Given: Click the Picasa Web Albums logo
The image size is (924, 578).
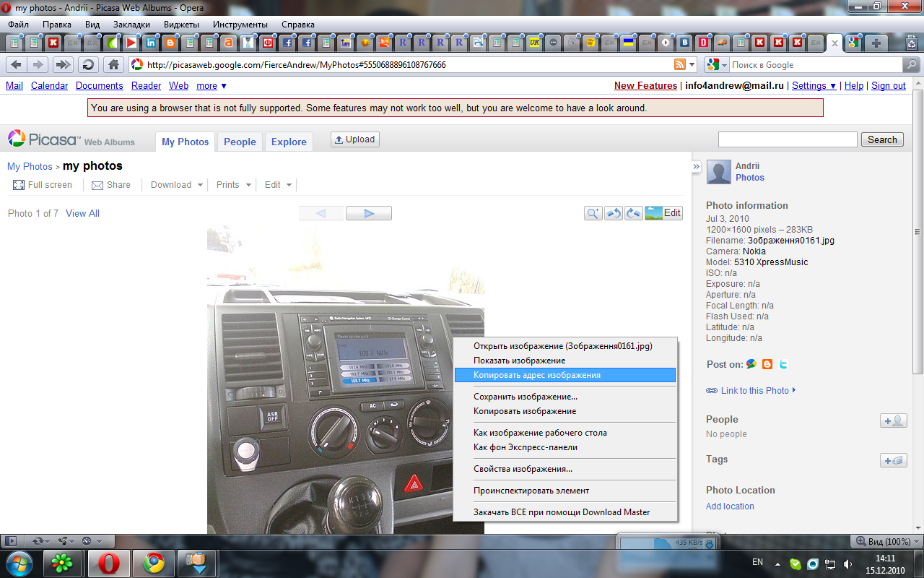Looking at the screenshot, I should pyautogui.click(x=71, y=139).
